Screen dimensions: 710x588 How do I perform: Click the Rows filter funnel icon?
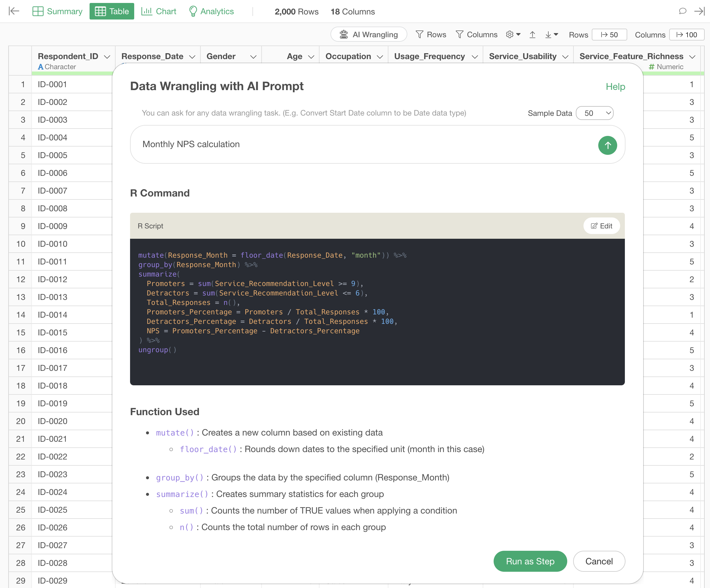coord(419,35)
